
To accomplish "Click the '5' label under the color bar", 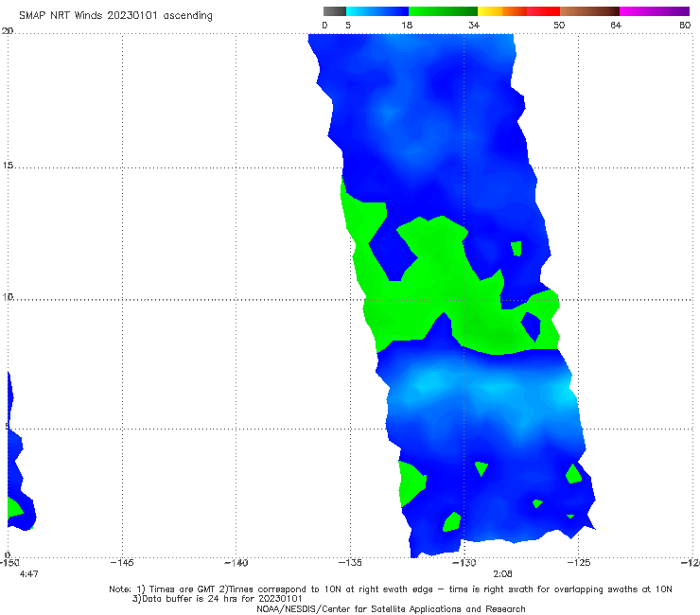I will pyautogui.click(x=348, y=26).
